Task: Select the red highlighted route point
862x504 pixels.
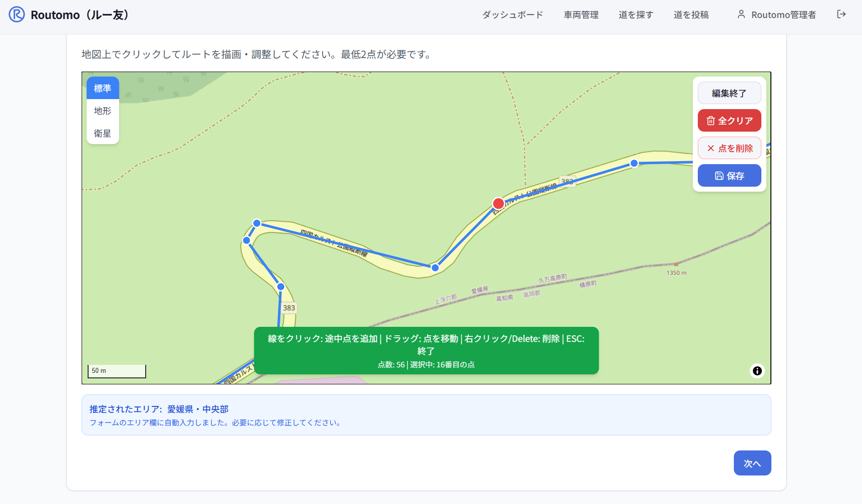Action: point(498,203)
